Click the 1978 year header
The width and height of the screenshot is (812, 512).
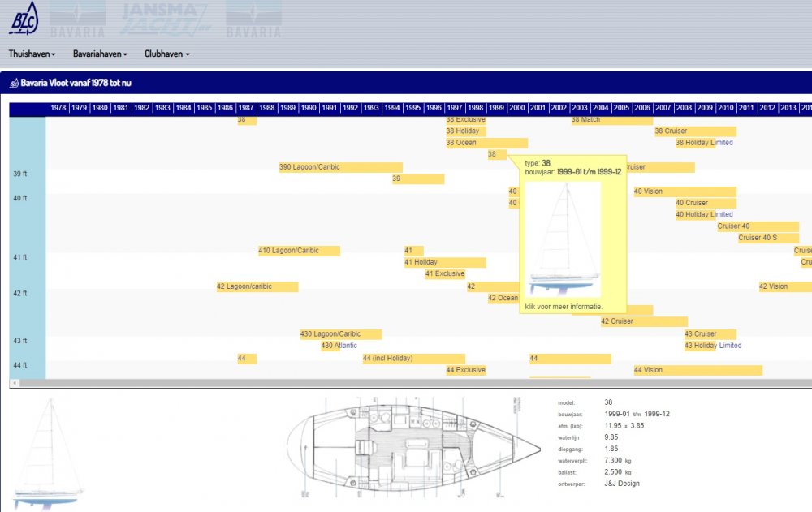click(x=58, y=108)
